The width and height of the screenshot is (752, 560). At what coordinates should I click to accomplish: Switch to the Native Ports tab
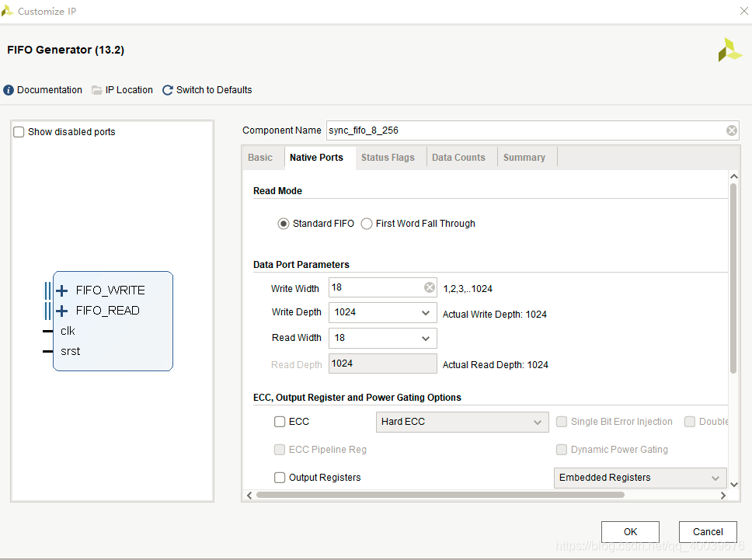[316, 158]
